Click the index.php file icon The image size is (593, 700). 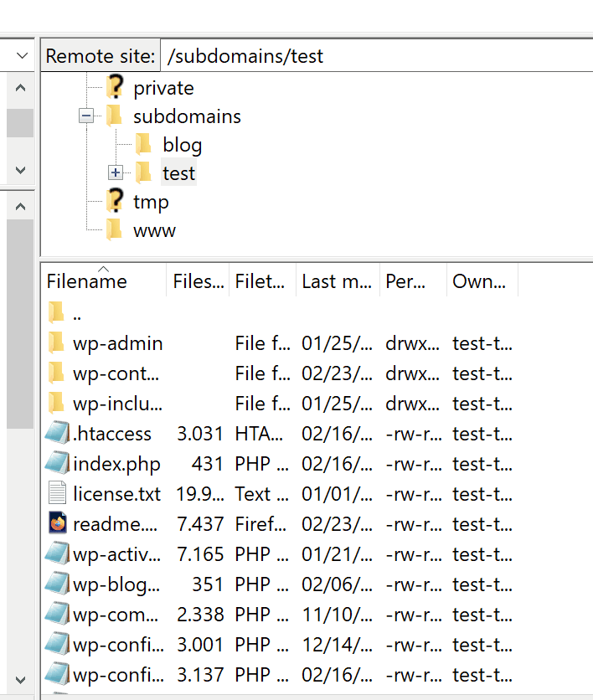[x=58, y=463]
